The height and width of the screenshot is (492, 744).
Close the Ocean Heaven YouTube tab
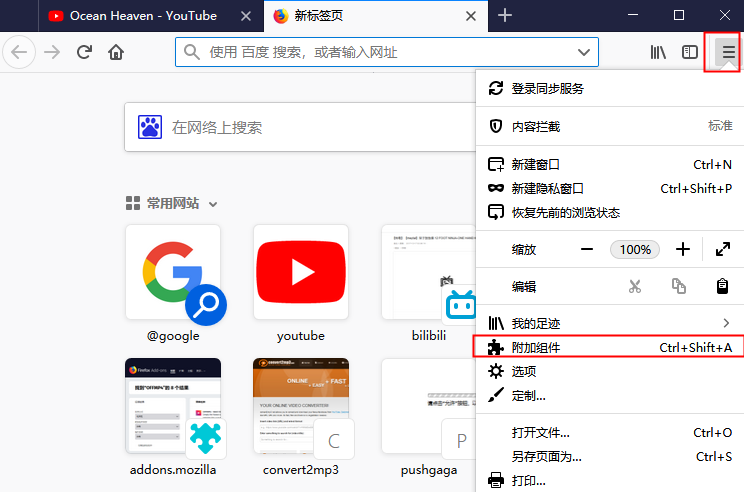point(246,16)
